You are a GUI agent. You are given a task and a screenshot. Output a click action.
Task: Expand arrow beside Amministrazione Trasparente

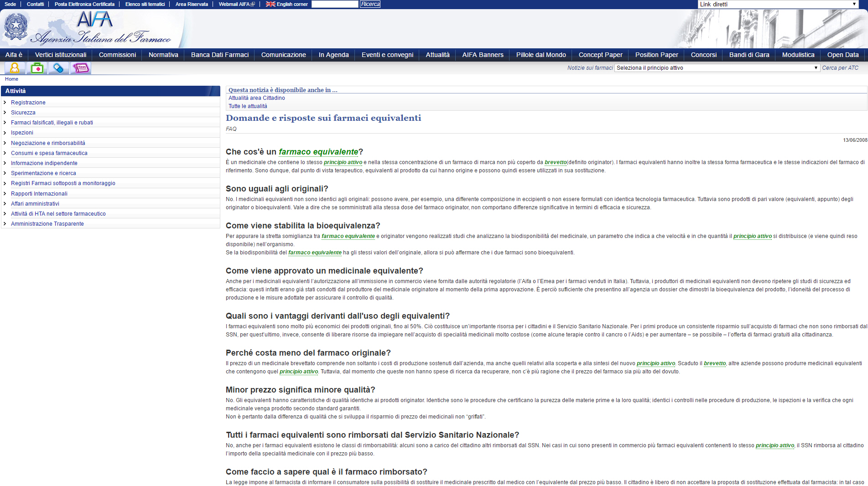point(5,224)
